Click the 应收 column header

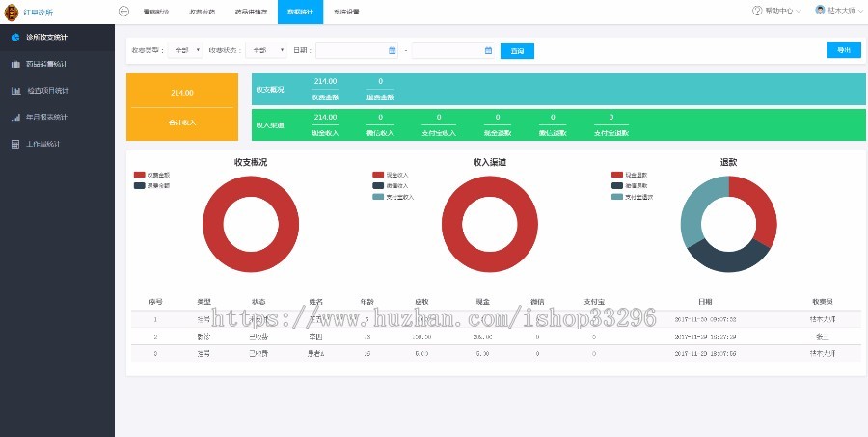click(x=421, y=302)
